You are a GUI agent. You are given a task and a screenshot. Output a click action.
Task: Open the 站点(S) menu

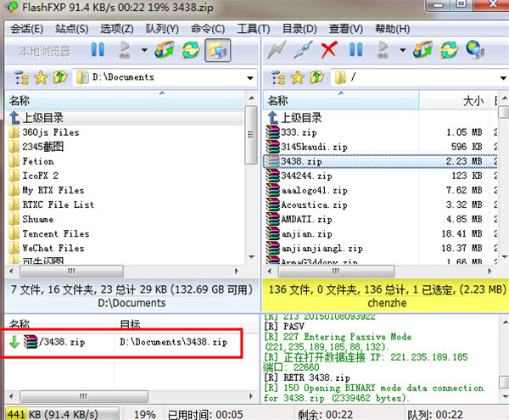click(71, 29)
